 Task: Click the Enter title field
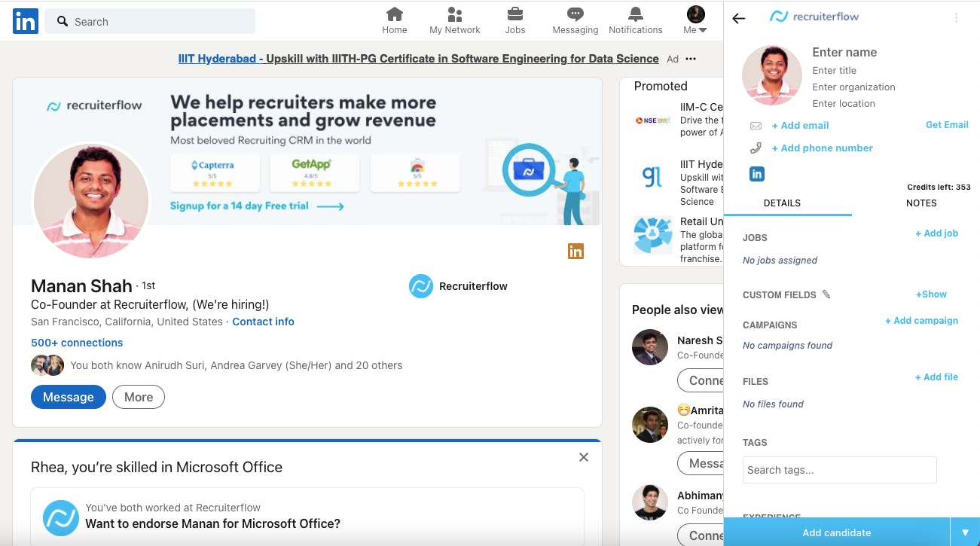tap(835, 70)
